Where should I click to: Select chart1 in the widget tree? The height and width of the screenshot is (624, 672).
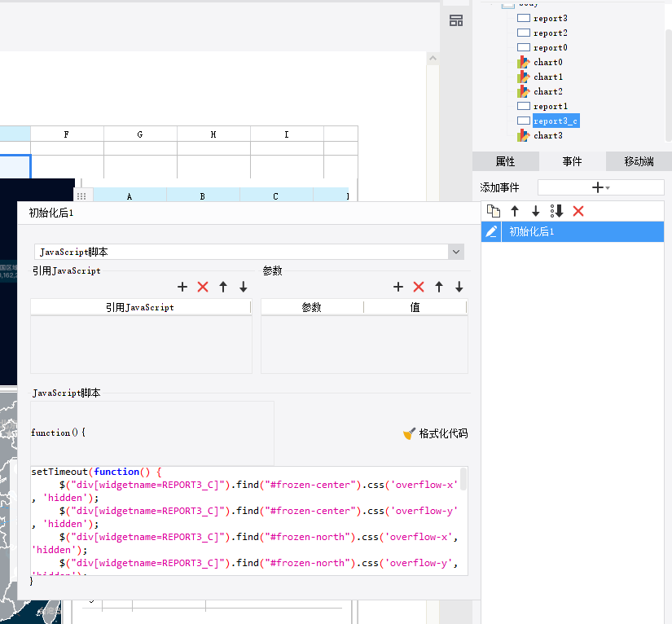(x=547, y=77)
